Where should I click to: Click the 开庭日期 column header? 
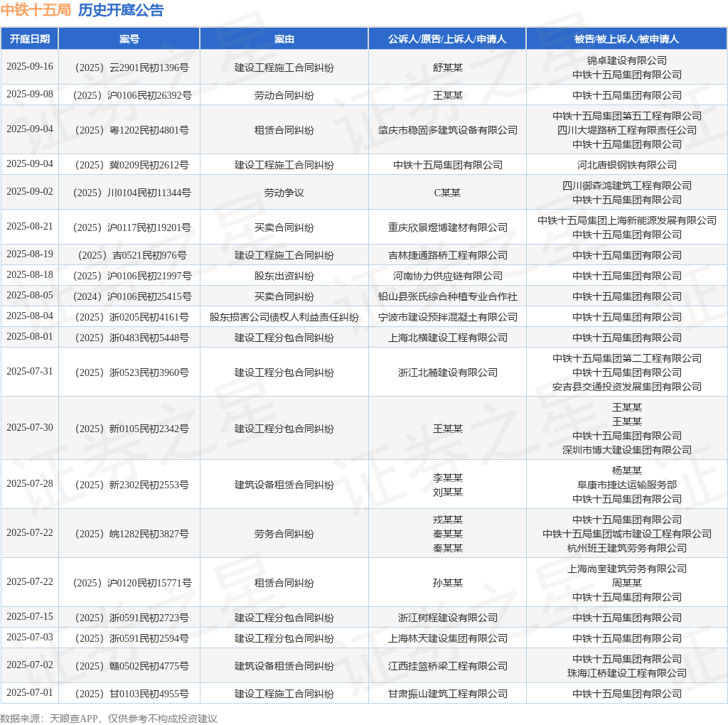(30, 39)
